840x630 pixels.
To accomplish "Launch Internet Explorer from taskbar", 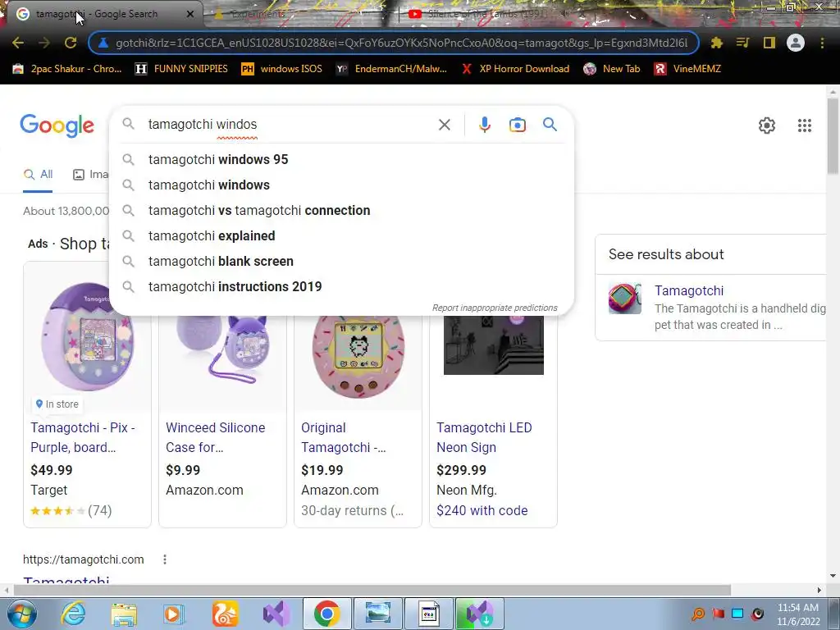I will pyautogui.click(x=73, y=614).
